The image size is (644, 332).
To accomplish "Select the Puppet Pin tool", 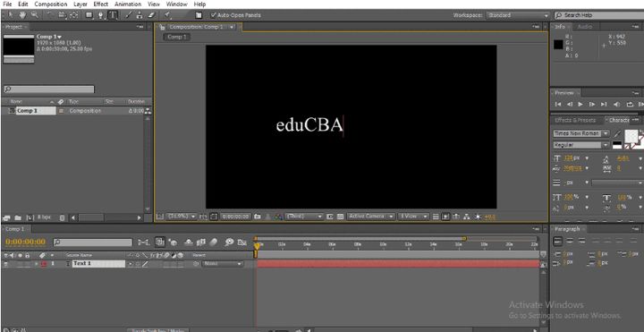I will [168, 15].
